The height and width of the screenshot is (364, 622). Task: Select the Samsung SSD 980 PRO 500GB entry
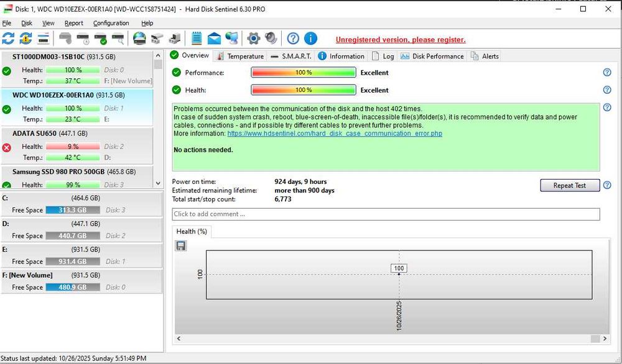click(x=77, y=176)
